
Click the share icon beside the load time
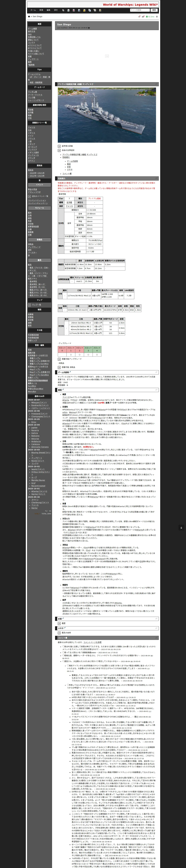click(139, 16)
